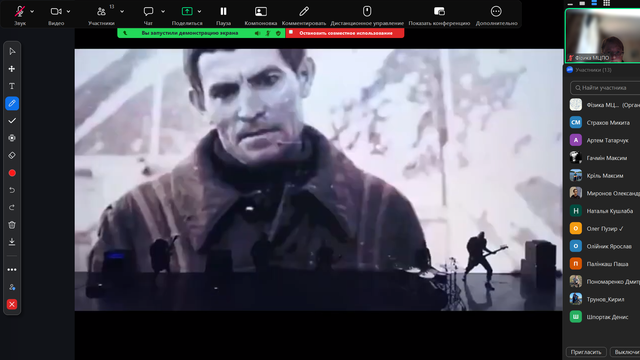Open the three-dots more annotation options
The image size is (640, 360).
tap(12, 270)
